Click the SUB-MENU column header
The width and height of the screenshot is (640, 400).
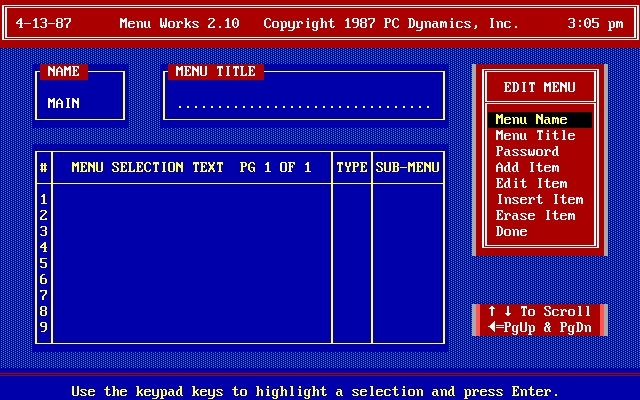(x=407, y=167)
